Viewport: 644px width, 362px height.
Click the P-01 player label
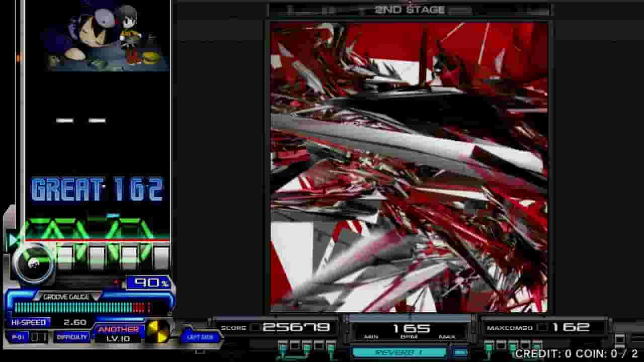[x=19, y=337]
